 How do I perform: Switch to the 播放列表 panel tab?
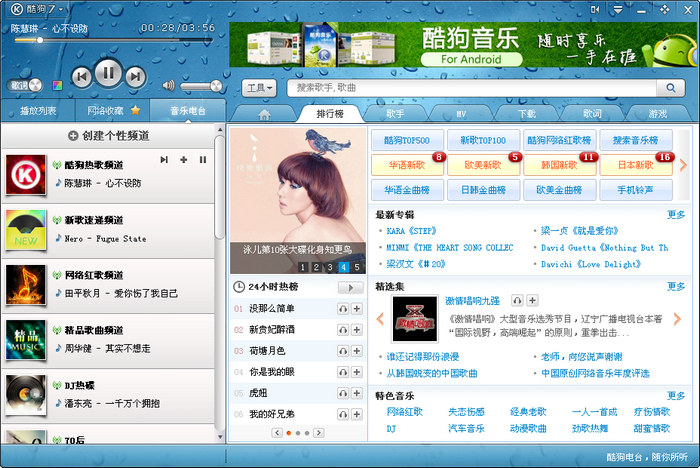click(38, 111)
